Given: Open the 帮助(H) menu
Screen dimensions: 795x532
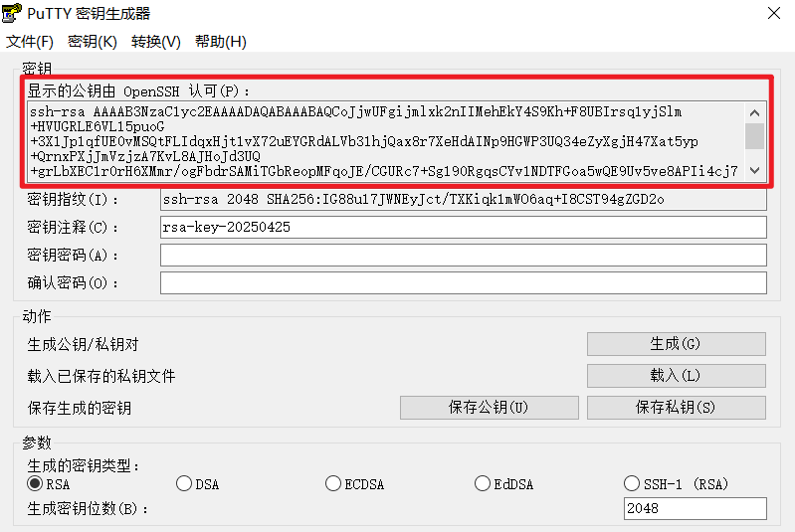Looking at the screenshot, I should click(221, 42).
